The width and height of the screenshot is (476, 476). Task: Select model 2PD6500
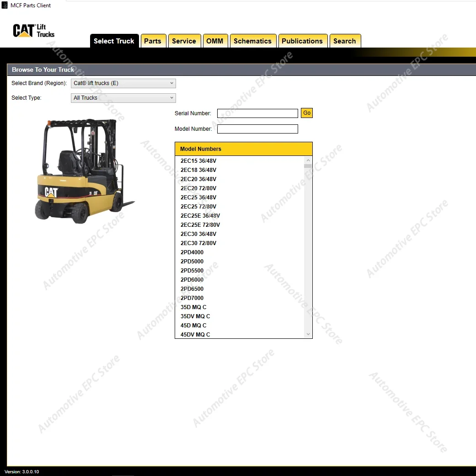tap(192, 289)
